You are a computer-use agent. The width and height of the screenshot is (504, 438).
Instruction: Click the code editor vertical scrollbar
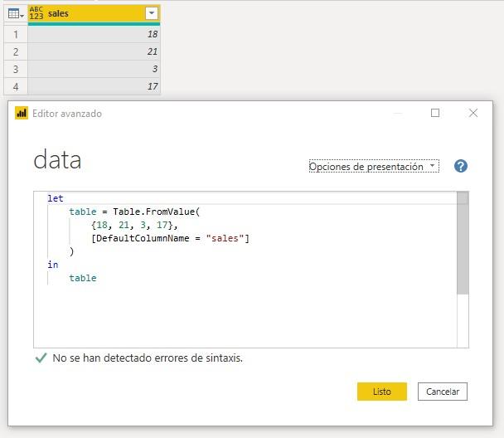463,249
